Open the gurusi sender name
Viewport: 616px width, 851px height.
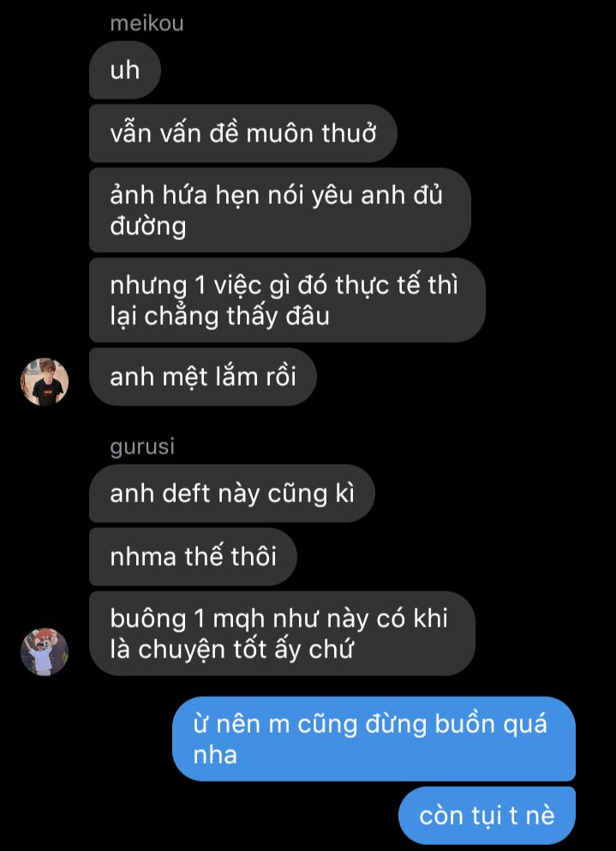click(x=142, y=446)
